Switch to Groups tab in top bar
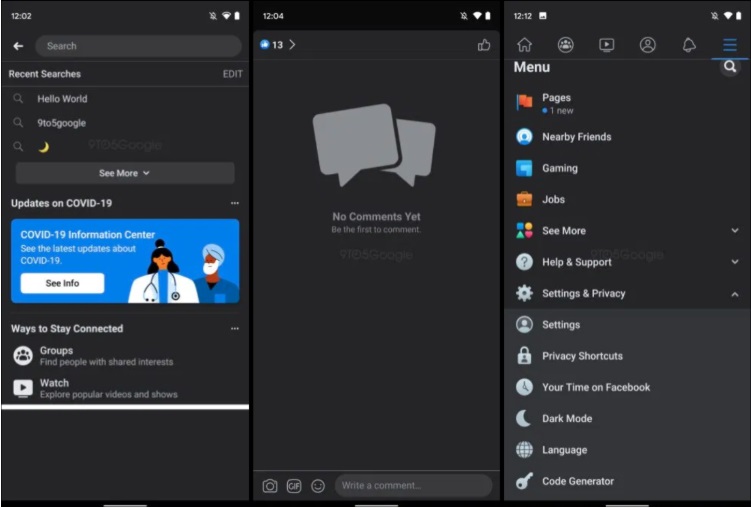The height and width of the screenshot is (507, 751). [566, 45]
